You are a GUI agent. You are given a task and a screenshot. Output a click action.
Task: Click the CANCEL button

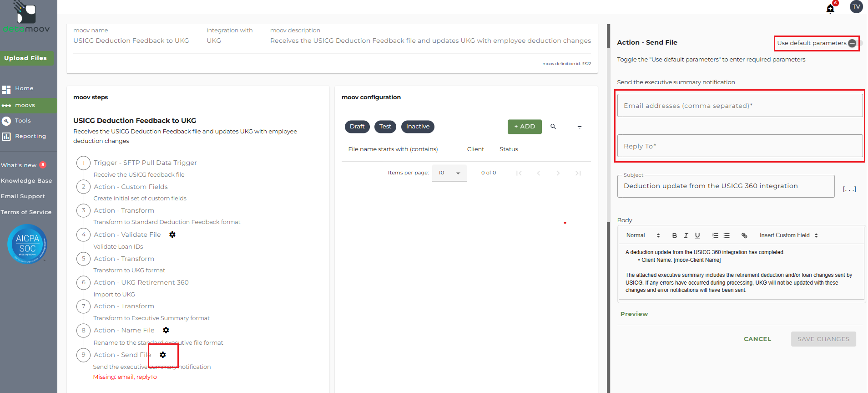757,339
